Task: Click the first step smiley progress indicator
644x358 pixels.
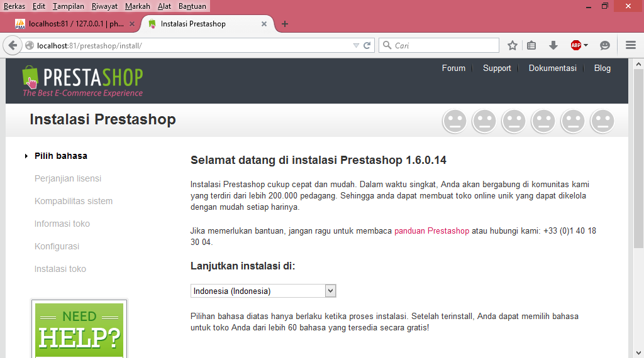Action: pyautogui.click(x=455, y=121)
